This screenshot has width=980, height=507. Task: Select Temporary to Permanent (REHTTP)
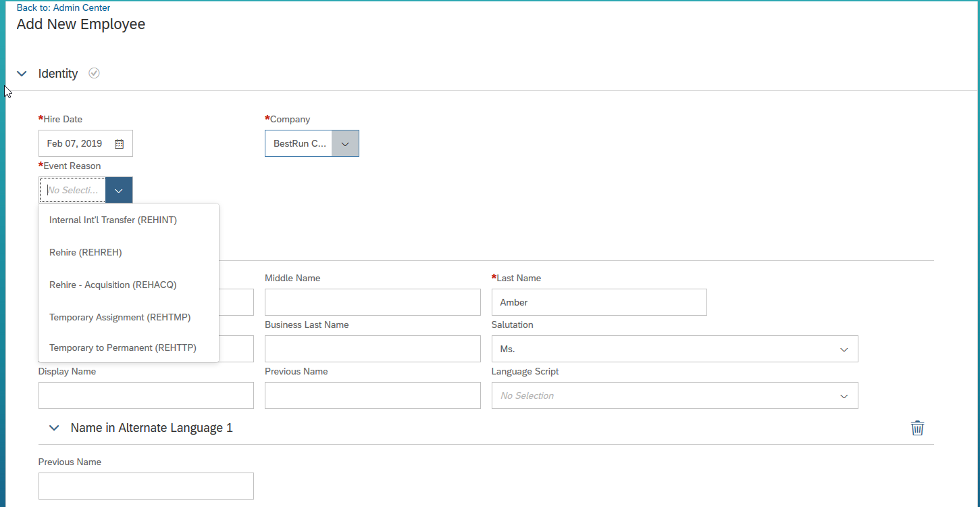pyautogui.click(x=128, y=347)
